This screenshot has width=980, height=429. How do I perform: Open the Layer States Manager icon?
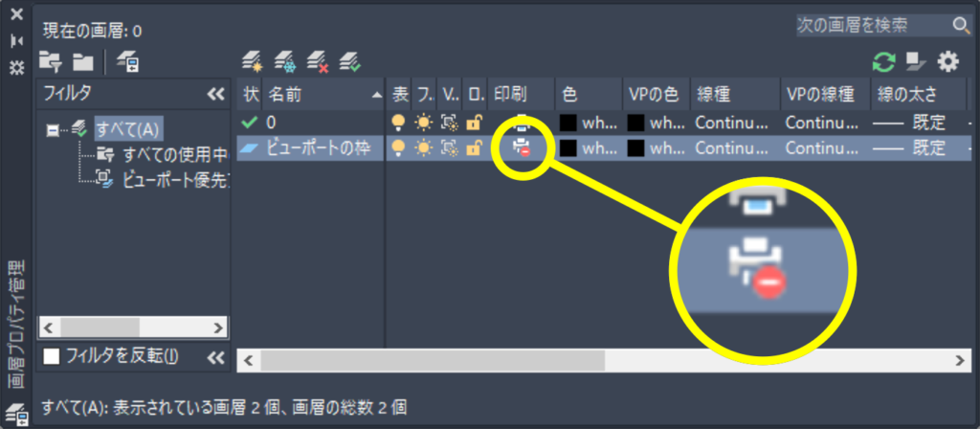pos(128,61)
